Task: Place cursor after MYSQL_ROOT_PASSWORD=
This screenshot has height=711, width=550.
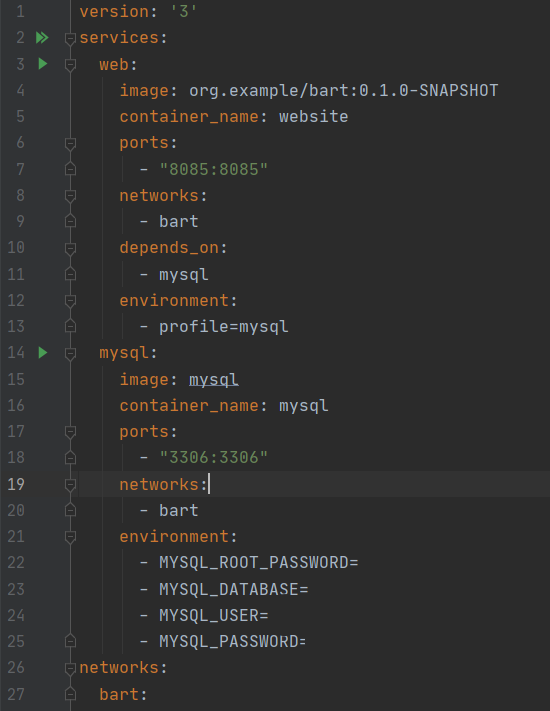Action: pos(359,563)
